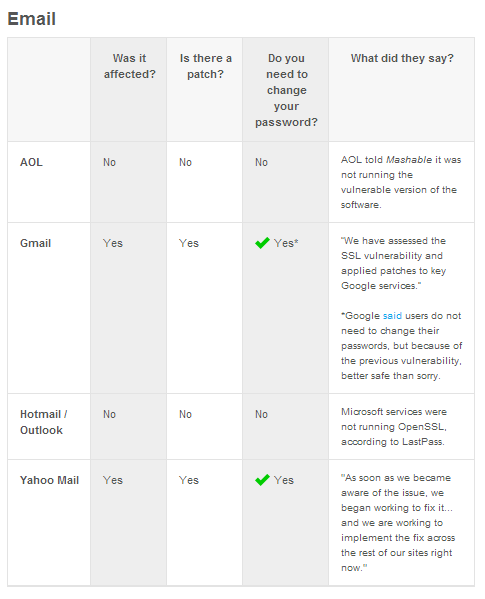Open the 'said' link in Google note
Viewport: 485px width, 599px height.
392,316
